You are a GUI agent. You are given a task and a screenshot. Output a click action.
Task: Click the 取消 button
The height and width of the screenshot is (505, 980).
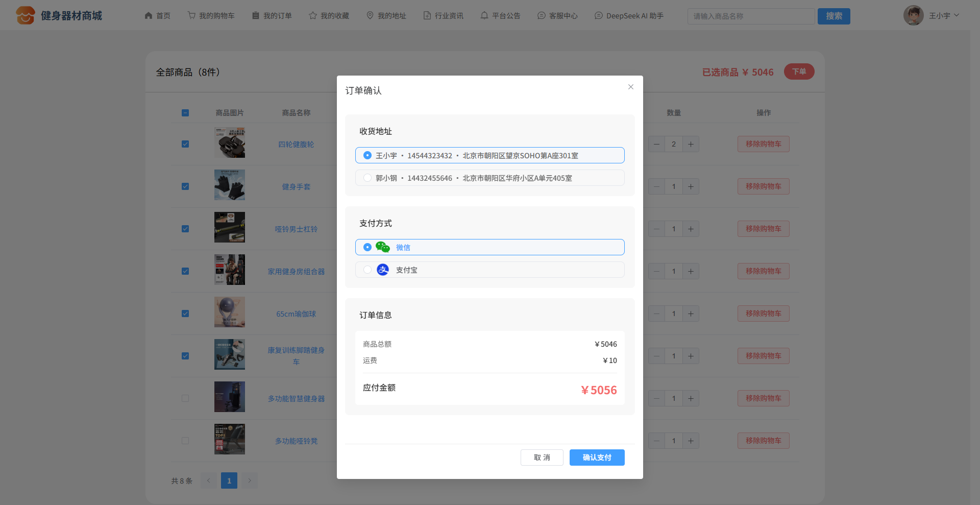tap(542, 458)
